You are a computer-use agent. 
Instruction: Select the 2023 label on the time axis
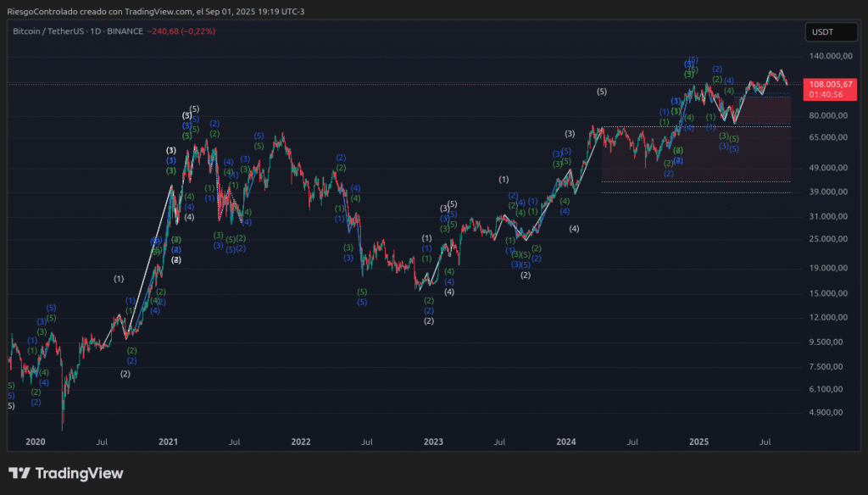pyautogui.click(x=433, y=442)
